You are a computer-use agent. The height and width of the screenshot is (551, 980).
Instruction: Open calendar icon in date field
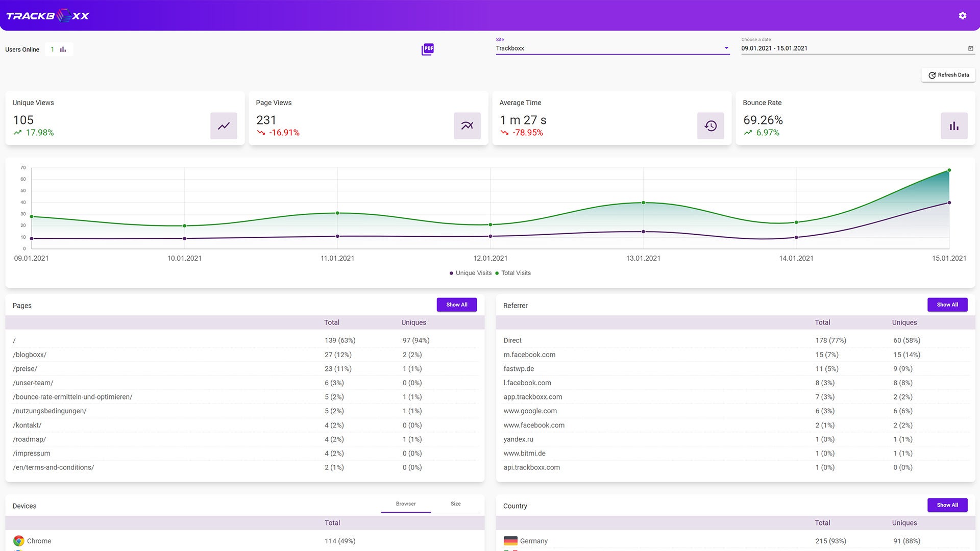click(971, 48)
